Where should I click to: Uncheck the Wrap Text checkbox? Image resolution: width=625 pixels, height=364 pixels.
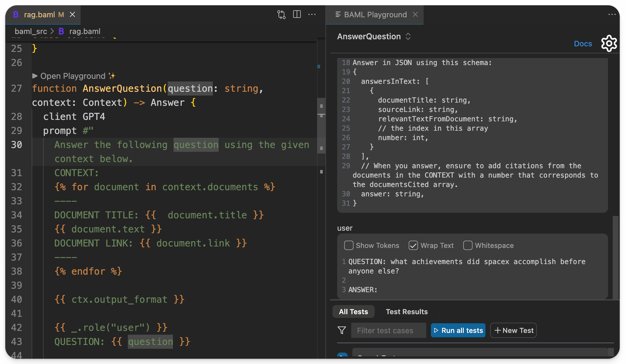point(413,245)
